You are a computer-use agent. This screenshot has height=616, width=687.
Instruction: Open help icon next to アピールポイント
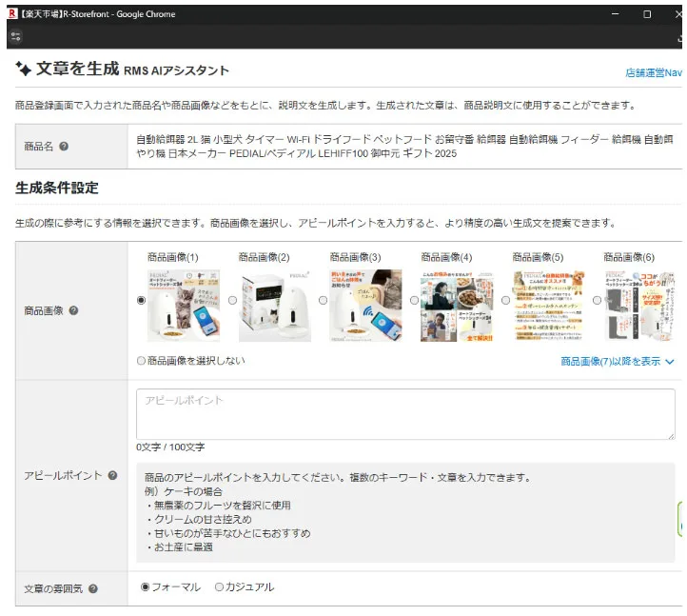(112, 475)
